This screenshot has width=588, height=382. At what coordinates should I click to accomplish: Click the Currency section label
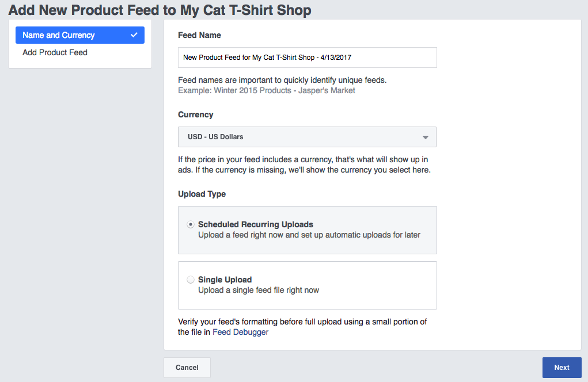pyautogui.click(x=196, y=114)
